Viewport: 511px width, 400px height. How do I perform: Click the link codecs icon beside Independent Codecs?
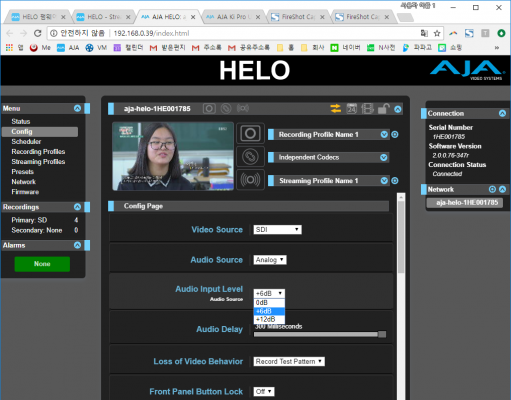[x=250, y=157]
